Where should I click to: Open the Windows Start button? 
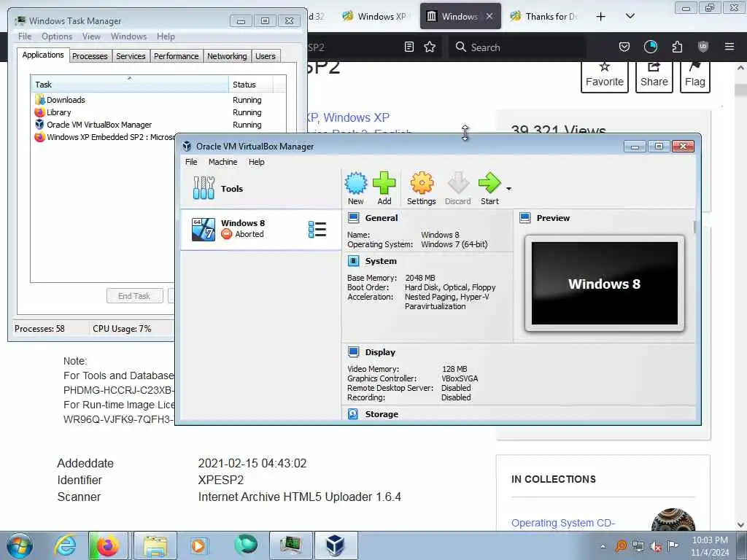pos(20,545)
